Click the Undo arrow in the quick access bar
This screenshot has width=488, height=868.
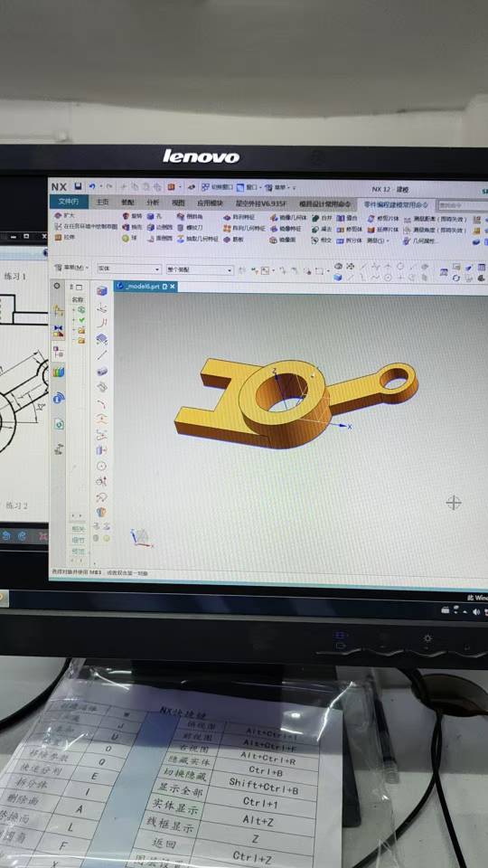92,187
